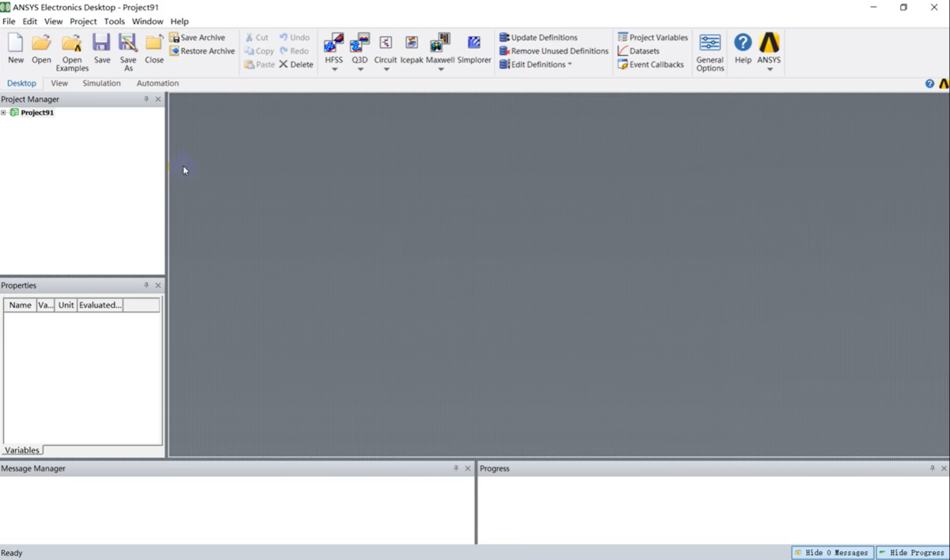Image resolution: width=950 pixels, height=560 pixels.
Task: Open Event Callbacks settings
Action: coord(650,64)
